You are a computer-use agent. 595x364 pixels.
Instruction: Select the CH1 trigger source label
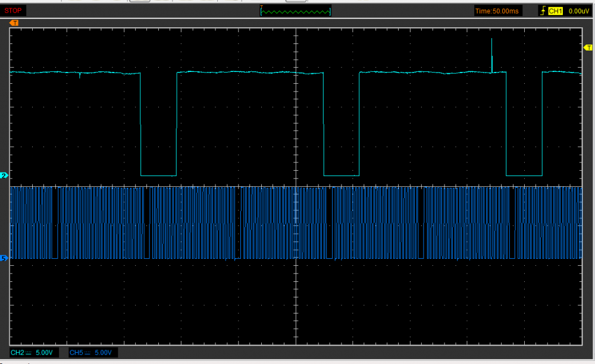pyautogui.click(x=555, y=11)
